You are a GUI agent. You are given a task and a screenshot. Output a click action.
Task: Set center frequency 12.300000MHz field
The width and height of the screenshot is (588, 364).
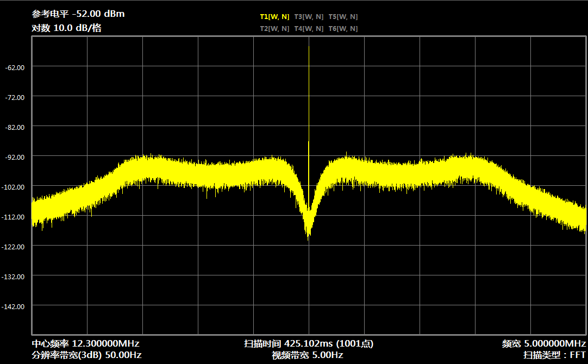pyautogui.click(x=85, y=344)
